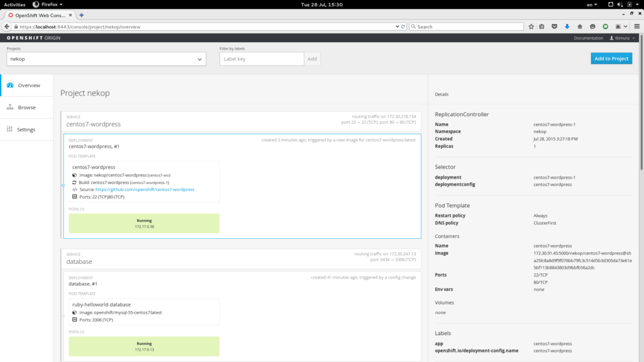This screenshot has height=362, width=644.
Task: Click the Source code icon in pod template
Action: (x=74, y=190)
